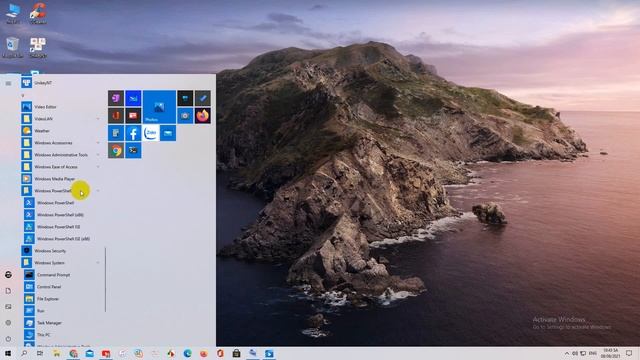
Task: Open the terminal tile beside Chrome
Action: point(133,150)
